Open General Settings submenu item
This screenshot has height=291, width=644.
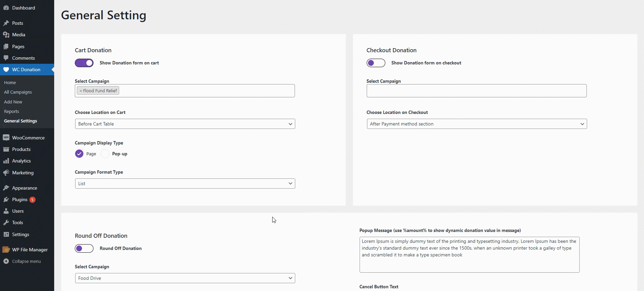pyautogui.click(x=21, y=121)
